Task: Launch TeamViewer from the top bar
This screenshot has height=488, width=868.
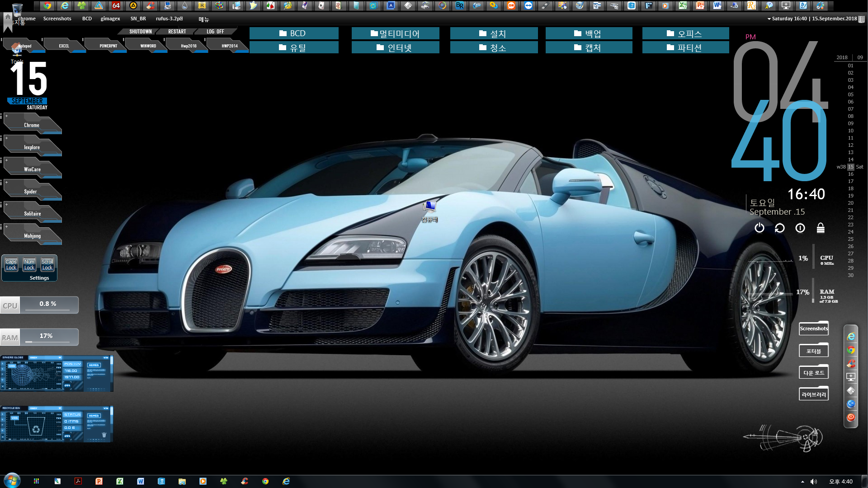Action: tap(528, 5)
